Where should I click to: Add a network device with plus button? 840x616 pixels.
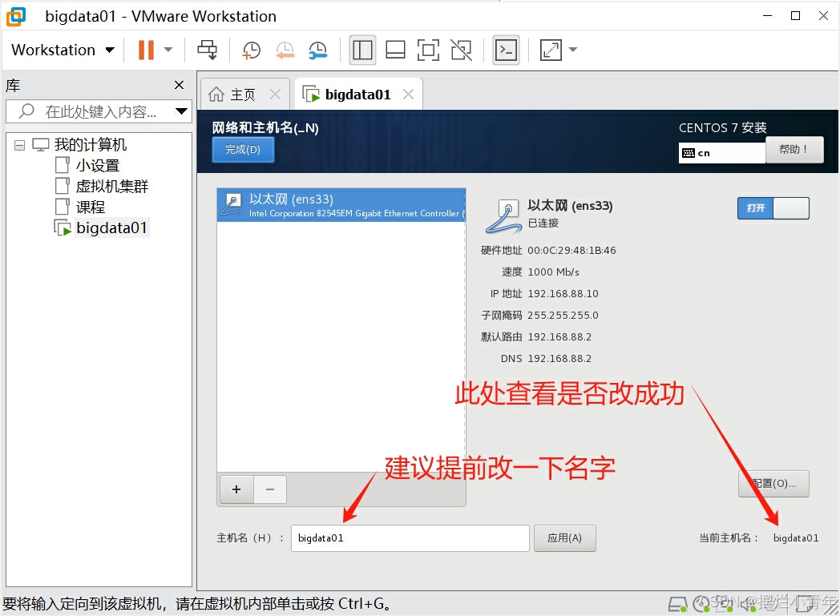[236, 489]
